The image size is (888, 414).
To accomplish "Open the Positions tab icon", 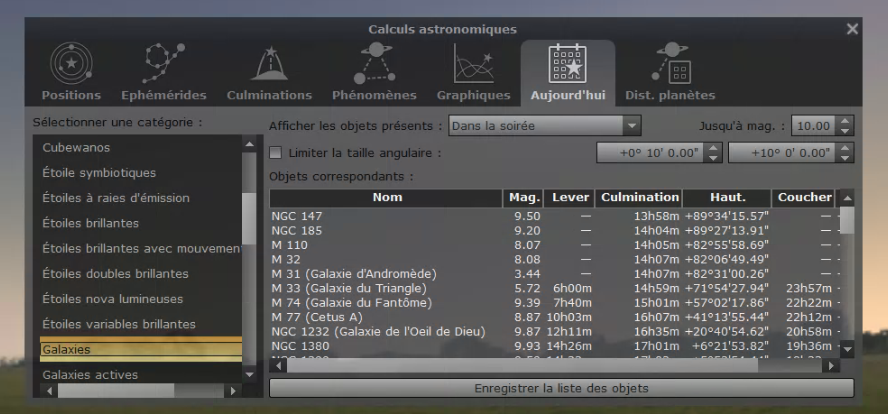I will [x=71, y=63].
